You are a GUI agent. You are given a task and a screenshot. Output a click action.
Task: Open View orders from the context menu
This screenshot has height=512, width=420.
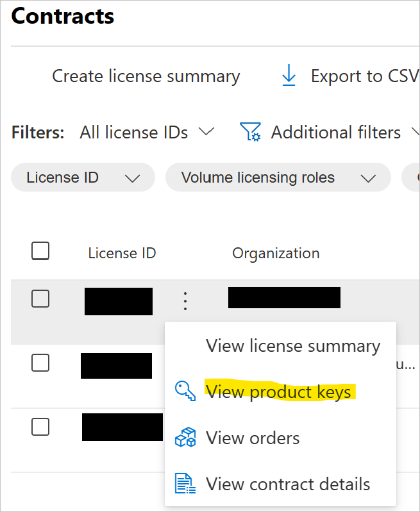(253, 438)
